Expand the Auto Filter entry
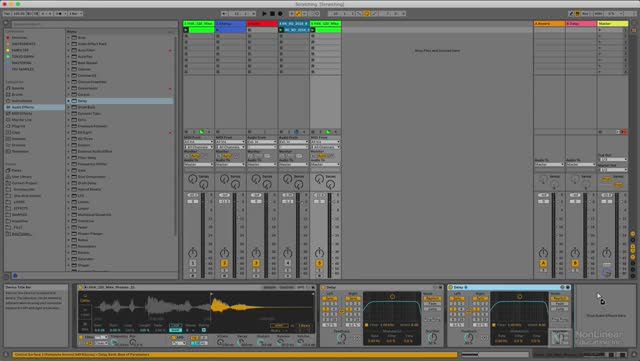Viewport: 640px width, 361px height. tap(68, 50)
